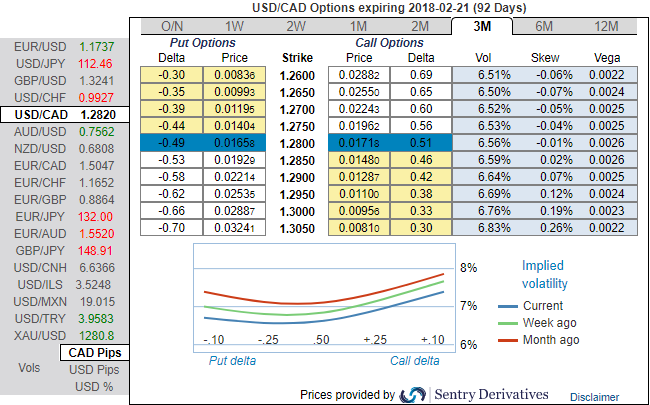Select the 6M expiry tab

pyautogui.click(x=545, y=25)
